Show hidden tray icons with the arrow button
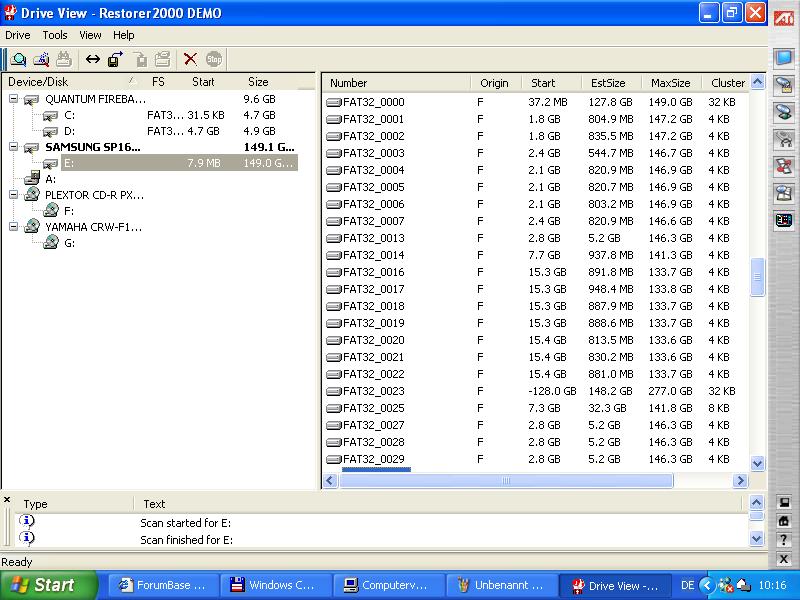Viewport: 800px width, 600px height. click(x=707, y=585)
